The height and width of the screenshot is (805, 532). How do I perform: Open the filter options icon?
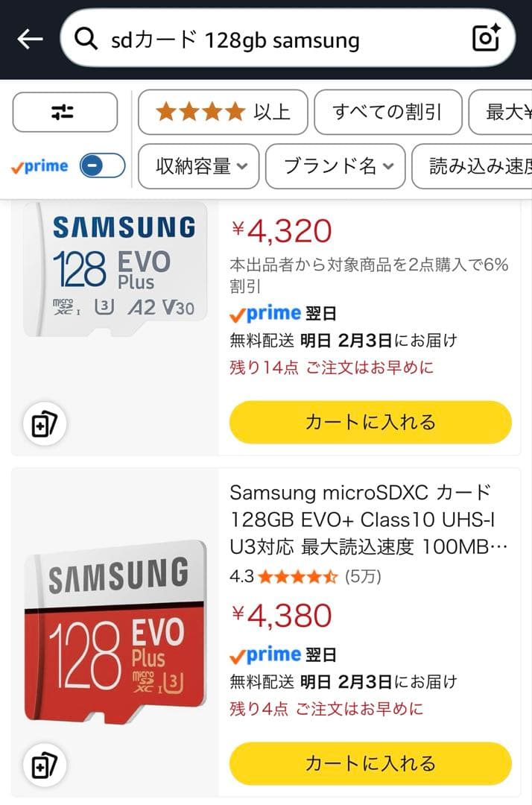tap(64, 112)
